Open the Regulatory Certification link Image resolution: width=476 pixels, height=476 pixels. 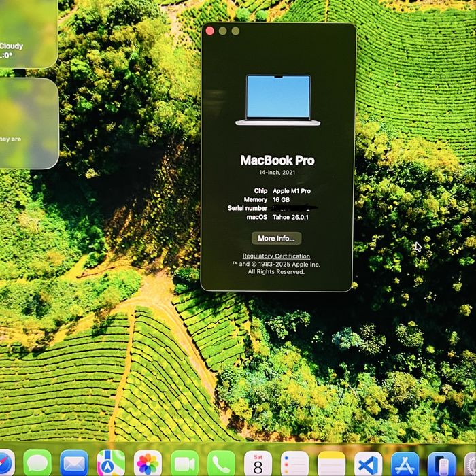pos(276,256)
